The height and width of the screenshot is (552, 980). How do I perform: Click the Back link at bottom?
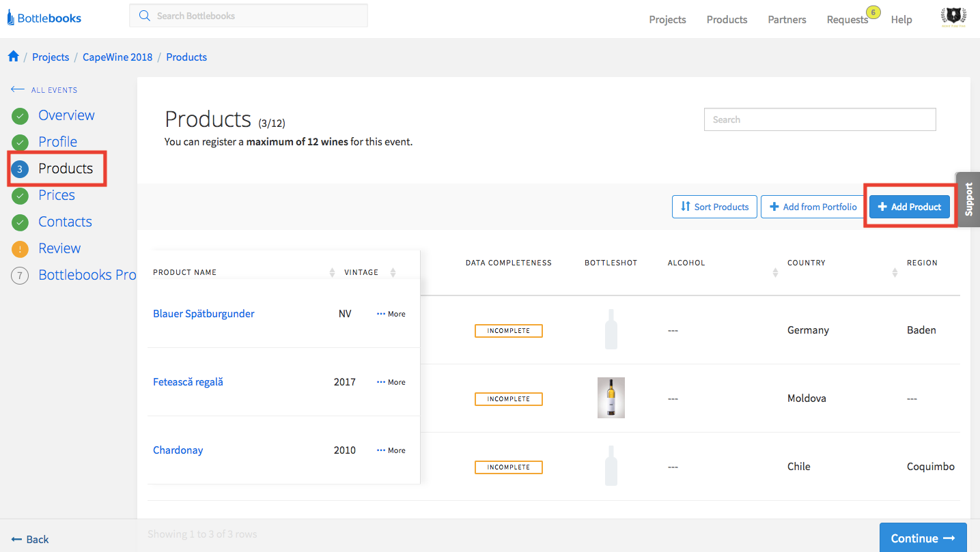[x=30, y=539]
